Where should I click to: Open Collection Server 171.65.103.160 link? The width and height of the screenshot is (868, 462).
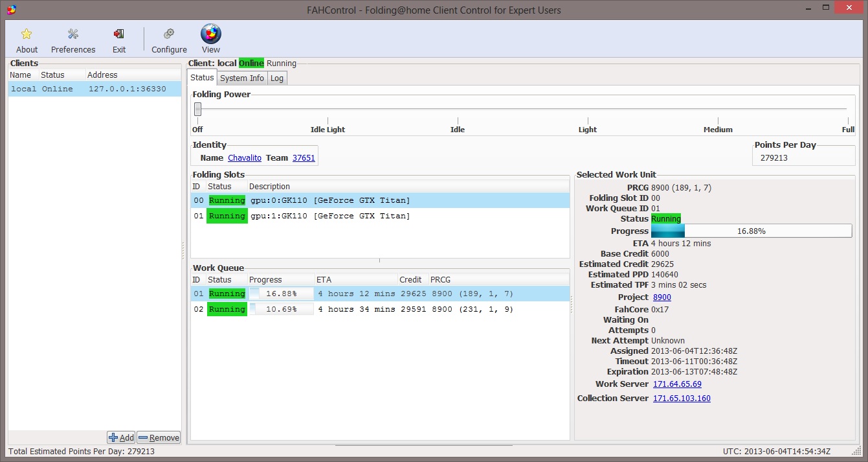pyautogui.click(x=682, y=398)
